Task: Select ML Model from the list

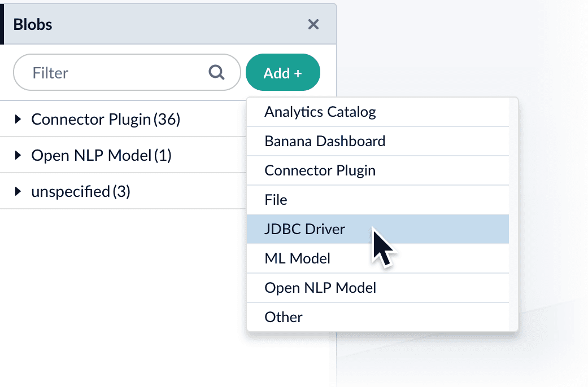Action: click(378, 258)
